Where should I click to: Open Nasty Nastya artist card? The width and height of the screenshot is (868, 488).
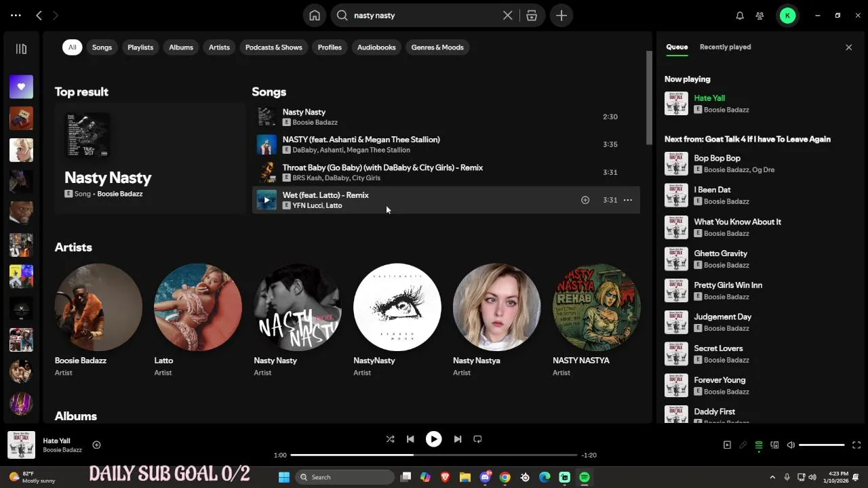pyautogui.click(x=497, y=320)
